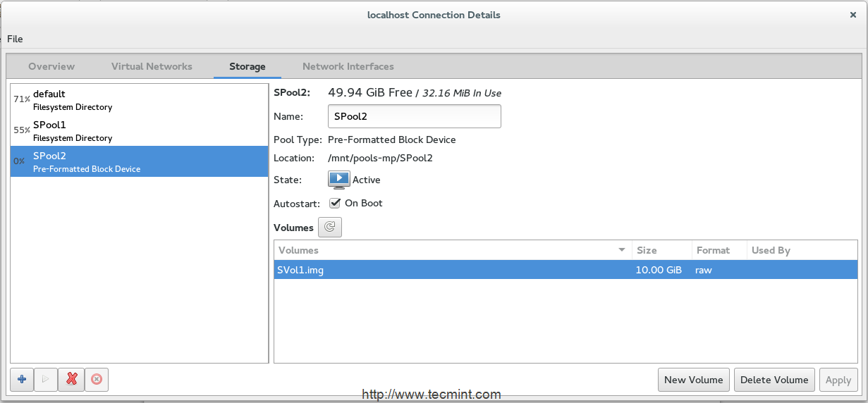Refresh the volume list
The image size is (868, 403).
(x=330, y=228)
